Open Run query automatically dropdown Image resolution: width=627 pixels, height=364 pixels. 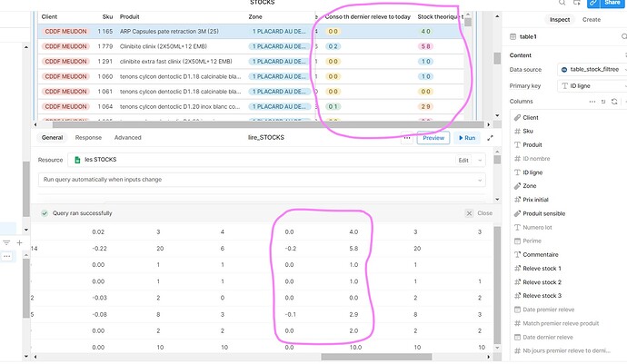(x=262, y=180)
